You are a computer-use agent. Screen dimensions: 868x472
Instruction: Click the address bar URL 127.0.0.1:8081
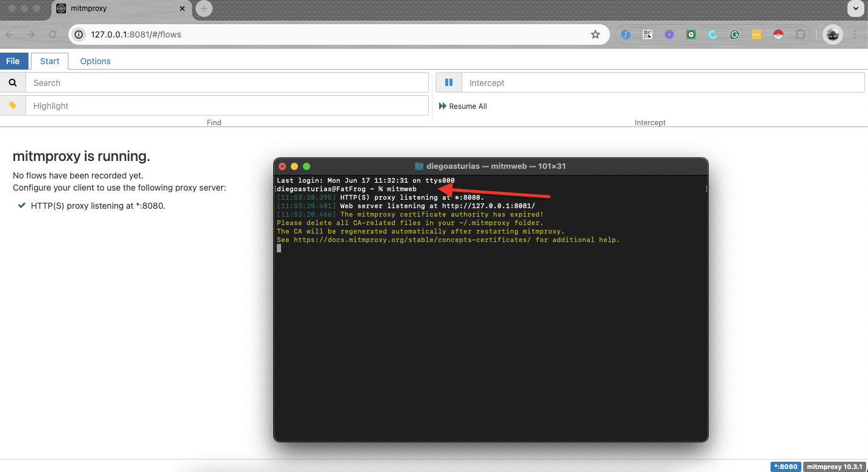pos(136,34)
